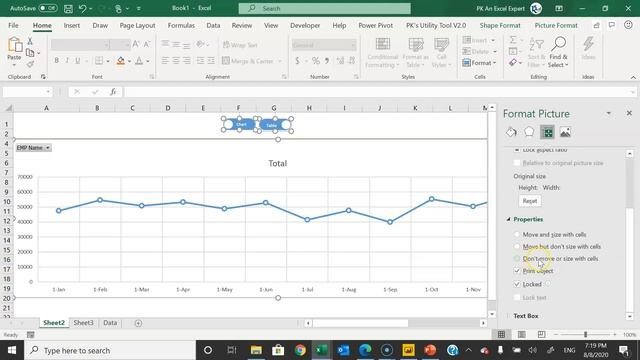Toggle the AutoSave switch
Viewport: 640px width, 360px height.
pos(48,8)
